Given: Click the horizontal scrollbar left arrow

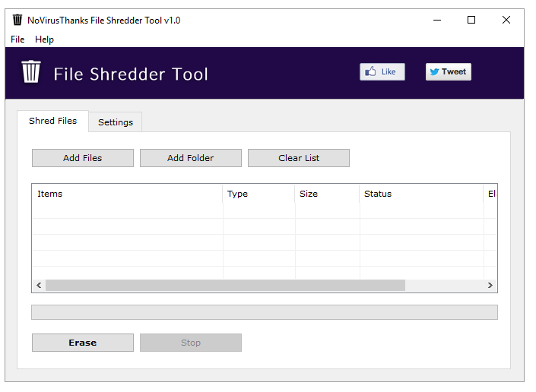Looking at the screenshot, I should (39, 285).
